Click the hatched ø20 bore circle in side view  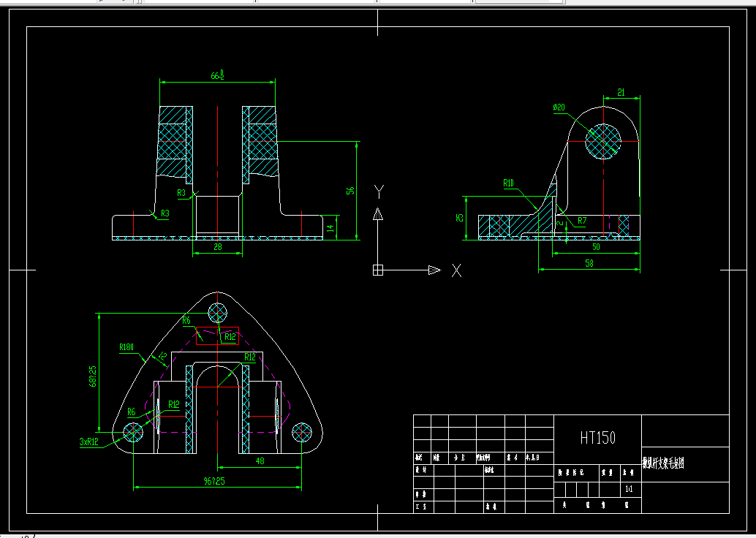pyautogui.click(x=603, y=141)
